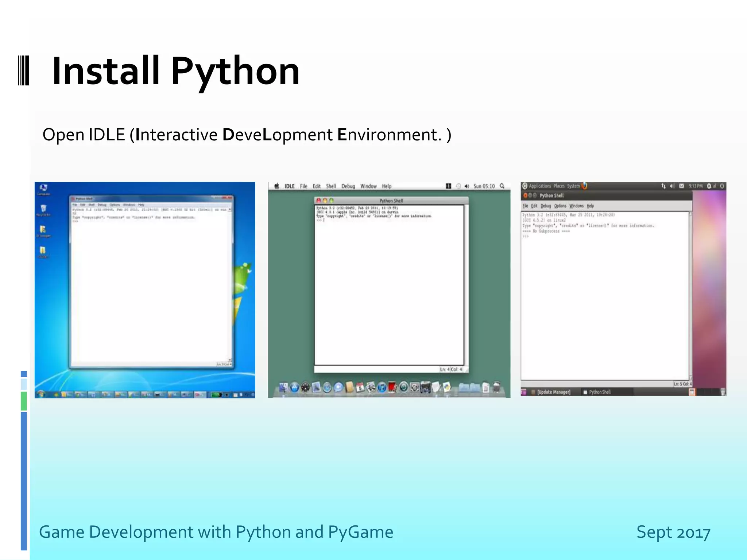Expand the Places menu in Ubuntu panel
The width and height of the screenshot is (747, 560).
pos(559,186)
